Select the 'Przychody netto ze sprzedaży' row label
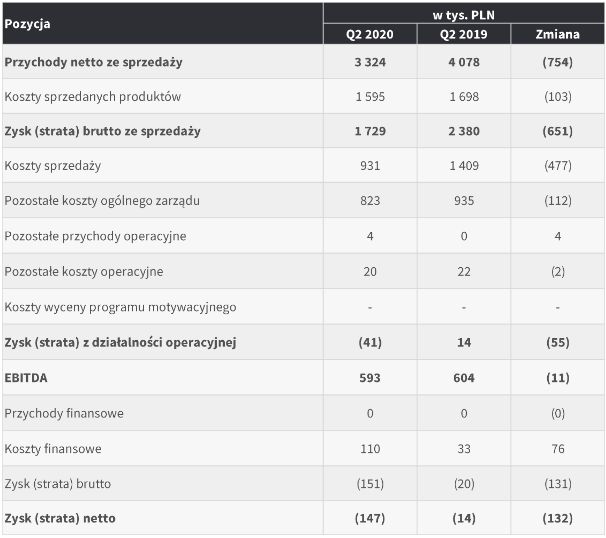This screenshot has height=538, width=606. [93, 62]
